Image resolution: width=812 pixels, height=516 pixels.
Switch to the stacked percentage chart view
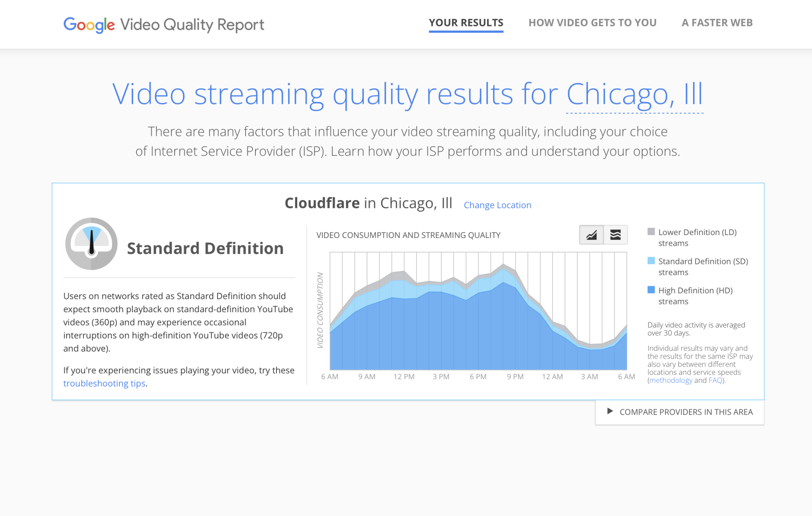615,235
